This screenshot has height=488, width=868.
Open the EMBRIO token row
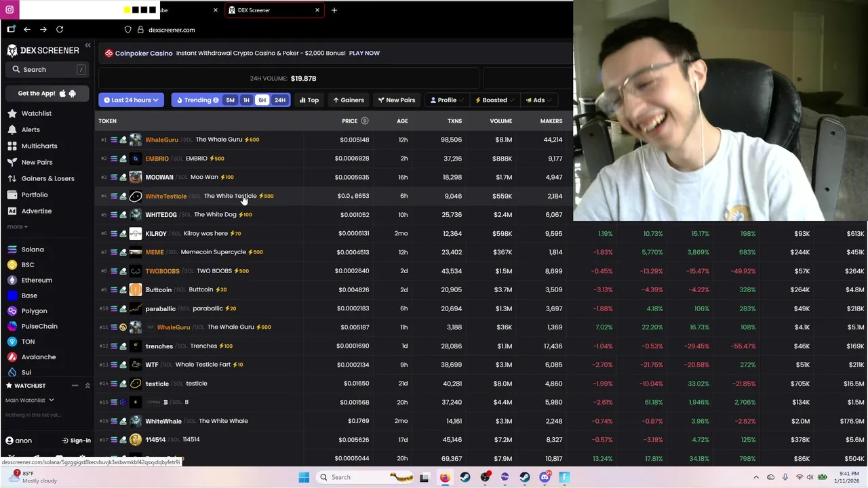334,159
